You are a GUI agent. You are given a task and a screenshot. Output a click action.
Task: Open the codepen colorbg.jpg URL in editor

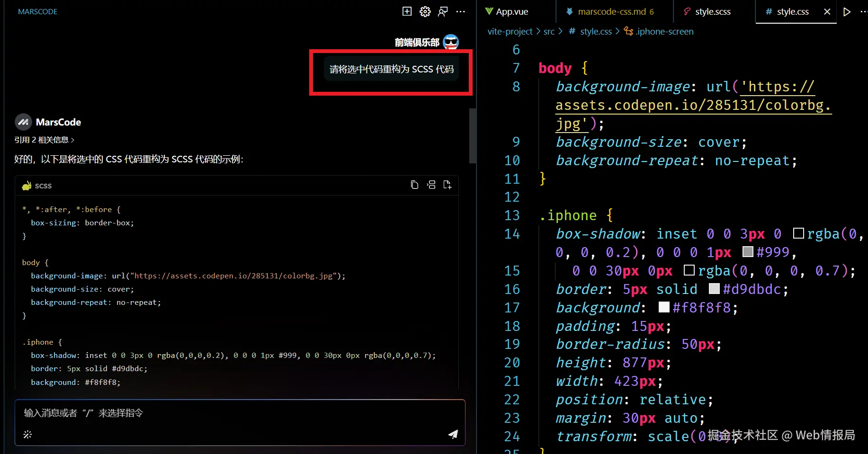tap(694, 105)
